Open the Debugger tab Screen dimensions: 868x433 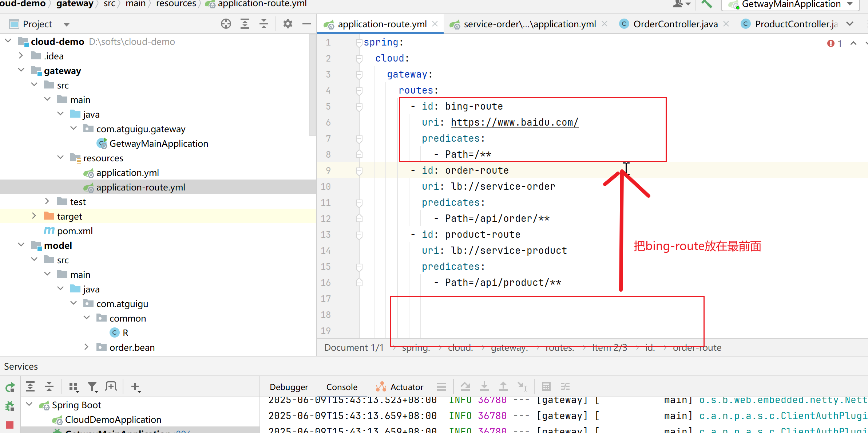pos(289,387)
